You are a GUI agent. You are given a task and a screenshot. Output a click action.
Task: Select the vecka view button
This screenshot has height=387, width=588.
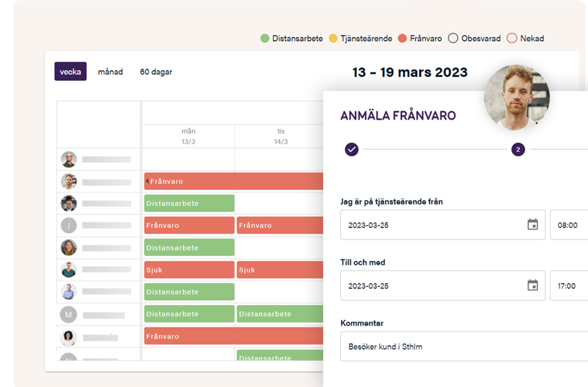point(70,72)
